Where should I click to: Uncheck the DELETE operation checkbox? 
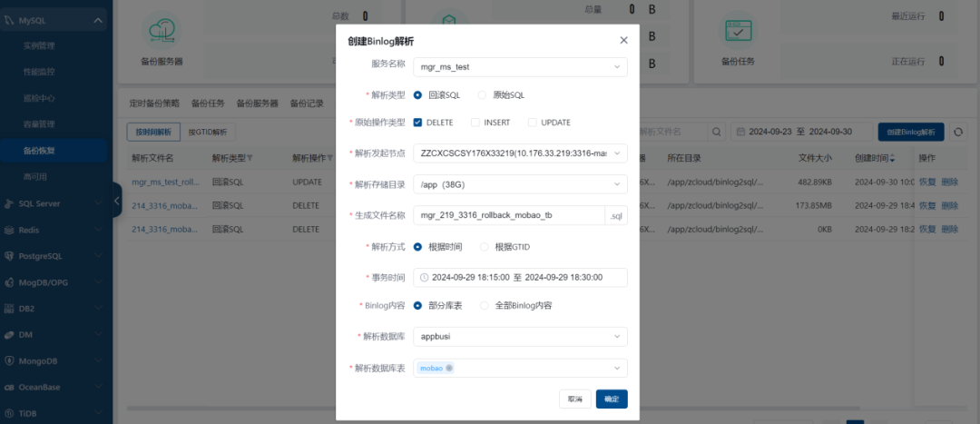pos(417,123)
